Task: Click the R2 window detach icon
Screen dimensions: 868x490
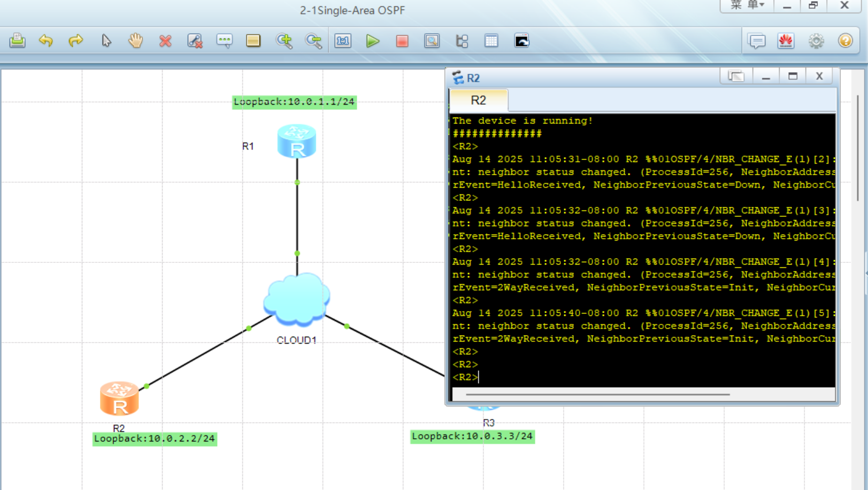Action: pyautogui.click(x=736, y=76)
